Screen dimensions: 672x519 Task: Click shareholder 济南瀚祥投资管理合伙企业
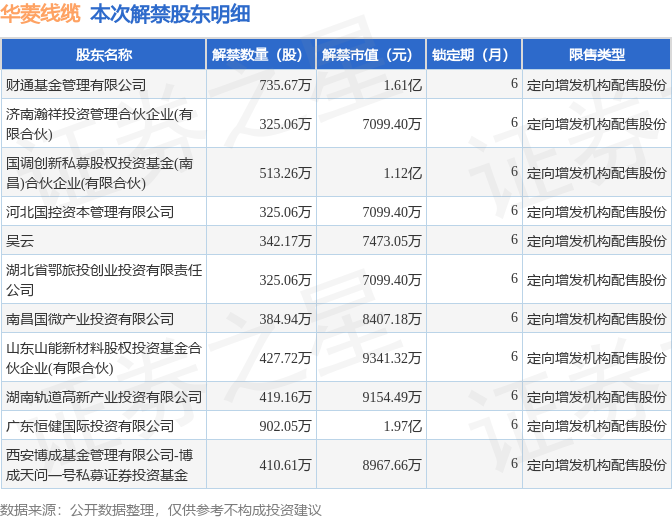[x=99, y=124]
